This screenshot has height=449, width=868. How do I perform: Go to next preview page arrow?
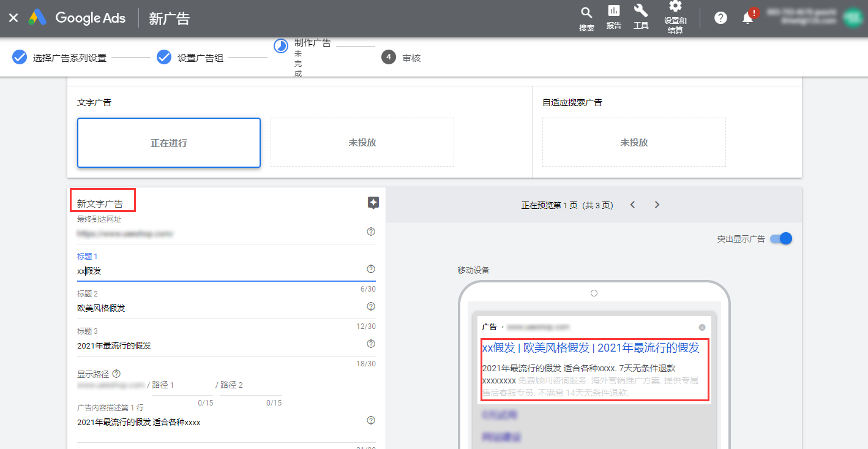657,205
